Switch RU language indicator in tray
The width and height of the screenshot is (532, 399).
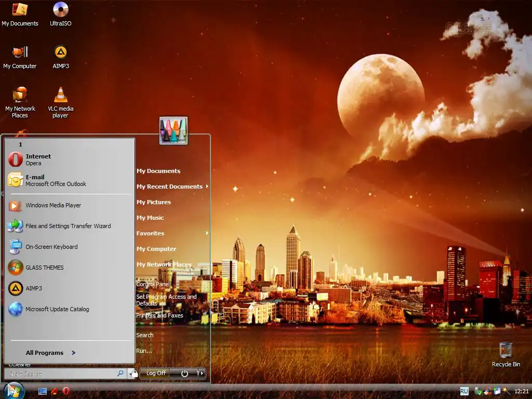tap(464, 391)
